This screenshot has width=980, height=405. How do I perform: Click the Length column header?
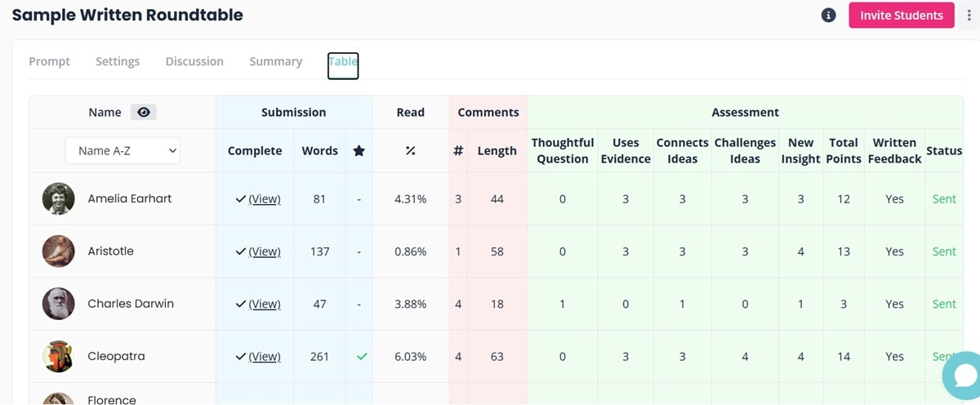(x=497, y=151)
